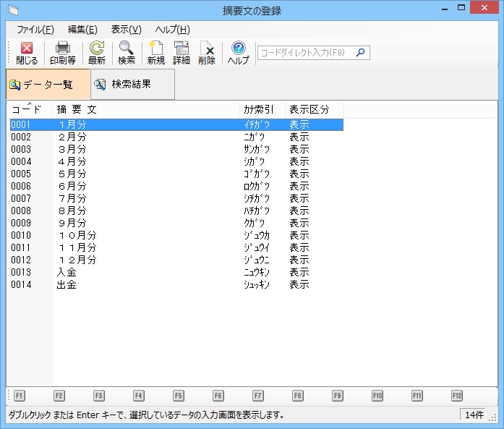Viewport: 504px width, 429px height.
Task: Open the ヘルプ help icon in toolbar
Action: pos(238,53)
